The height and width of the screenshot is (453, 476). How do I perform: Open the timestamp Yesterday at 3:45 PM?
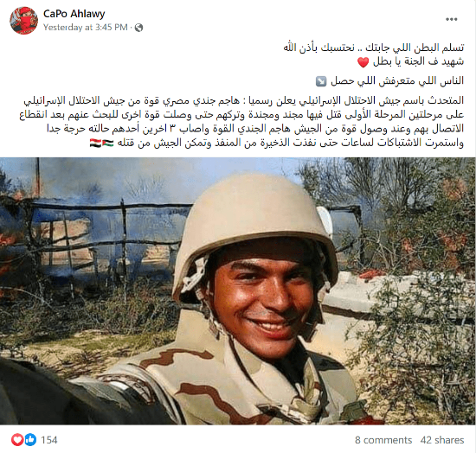pos(86,28)
